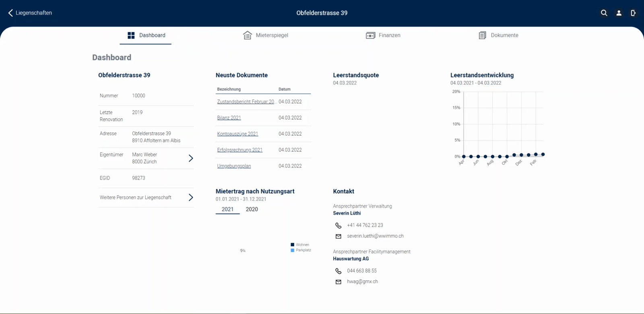The width and height of the screenshot is (644, 314).
Task: Click the logout icon in header
Action: [633, 13]
